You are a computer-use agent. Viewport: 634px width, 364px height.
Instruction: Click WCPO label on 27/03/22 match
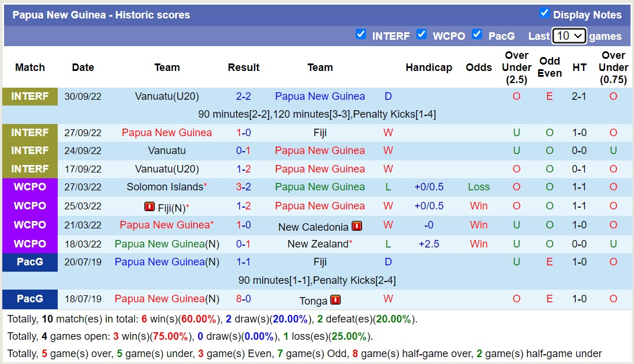[x=30, y=187]
